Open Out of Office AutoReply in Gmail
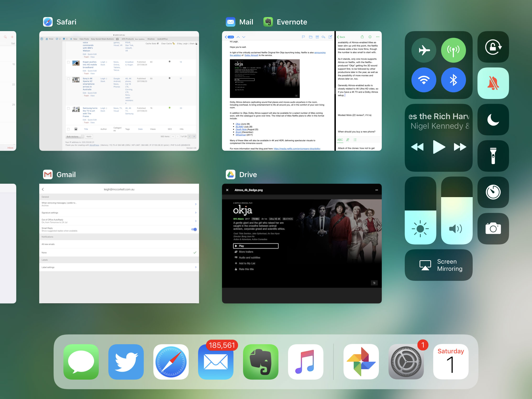Screen dimensions: 532x399 tap(119, 221)
